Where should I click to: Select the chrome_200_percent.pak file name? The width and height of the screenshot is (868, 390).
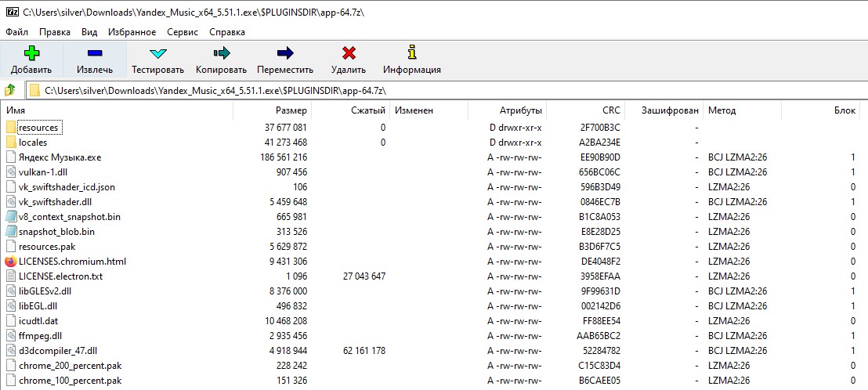[x=71, y=365]
